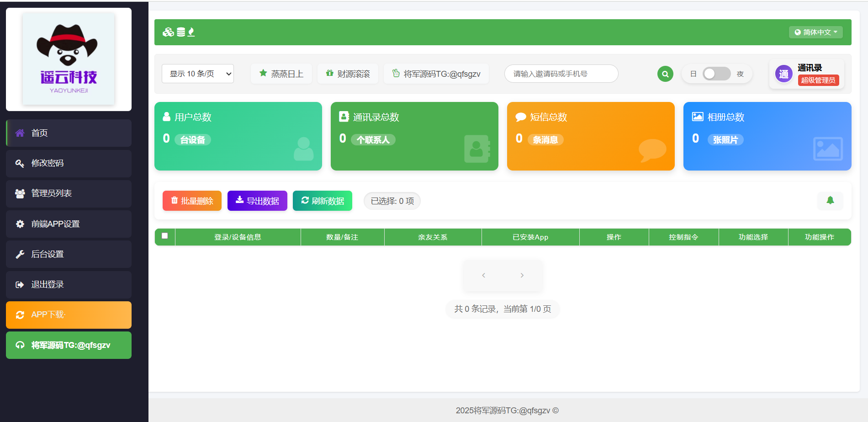
Task: Open 前端APP设置 from the sidebar
Action: [x=69, y=224]
